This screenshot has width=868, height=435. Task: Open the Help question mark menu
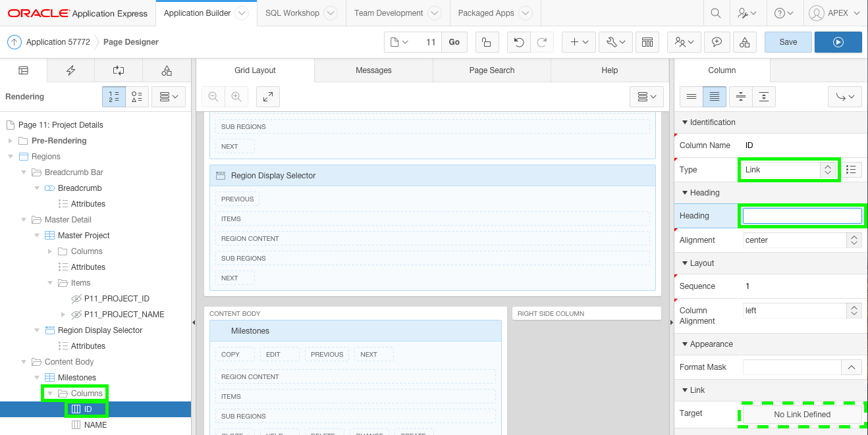point(784,13)
